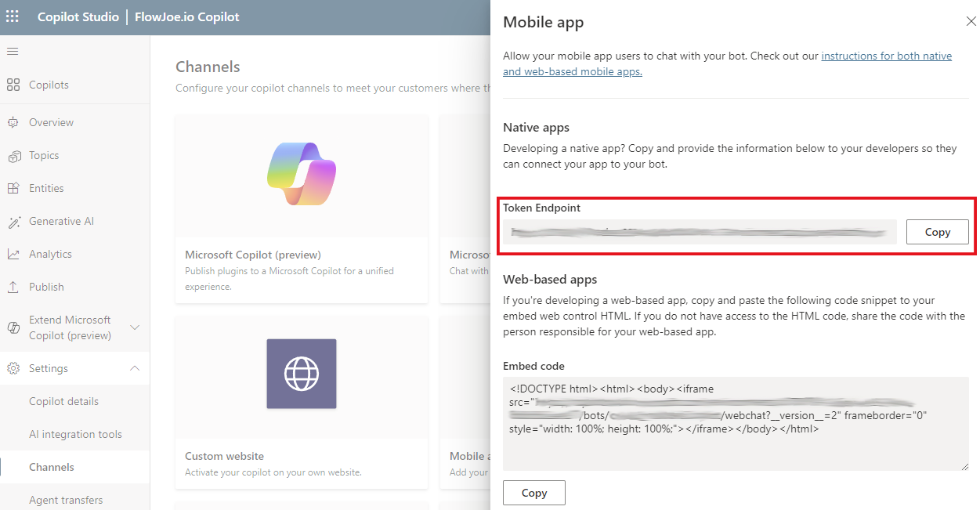The width and height of the screenshot is (980, 510).
Task: Click the Entities icon in sidebar
Action: coord(13,189)
